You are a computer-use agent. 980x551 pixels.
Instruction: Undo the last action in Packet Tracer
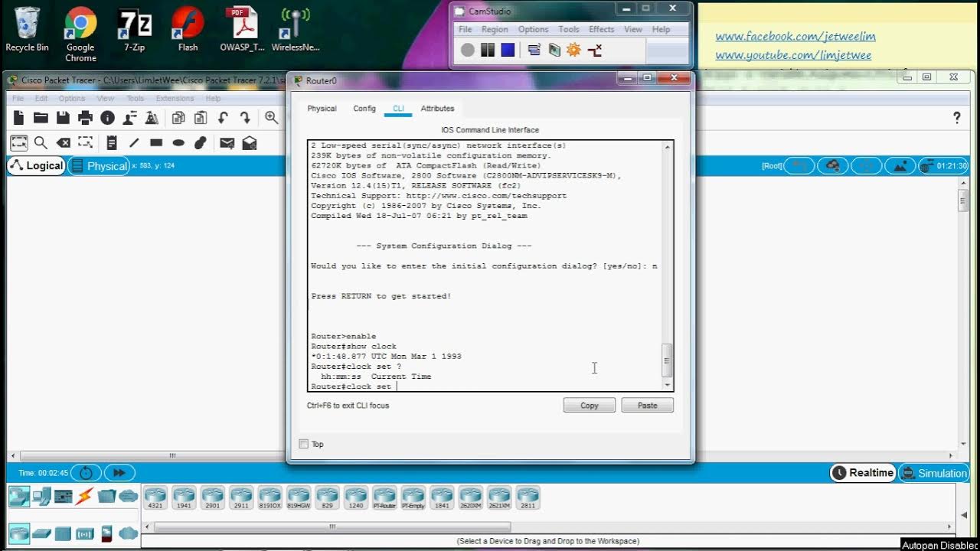(223, 118)
